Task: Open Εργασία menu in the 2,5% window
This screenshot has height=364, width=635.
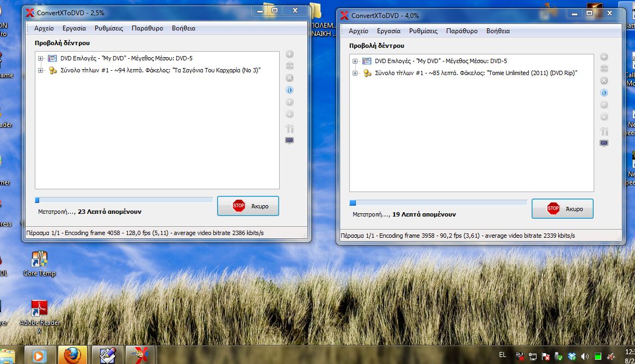Action: (74, 28)
